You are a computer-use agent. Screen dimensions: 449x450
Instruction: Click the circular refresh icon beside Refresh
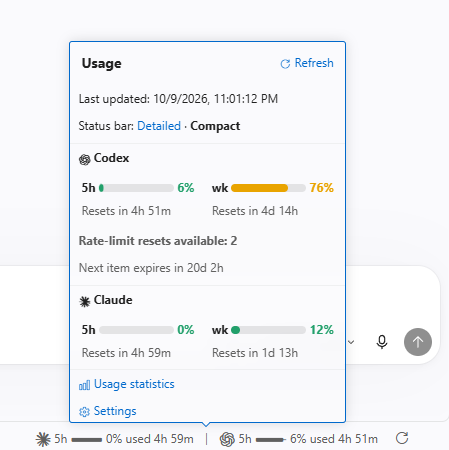(285, 64)
